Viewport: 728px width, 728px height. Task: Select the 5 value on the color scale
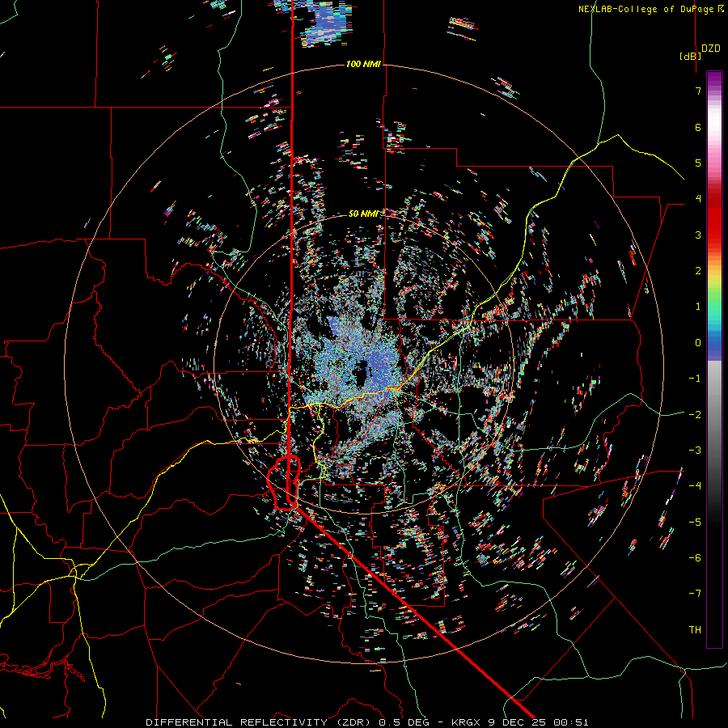(x=698, y=163)
